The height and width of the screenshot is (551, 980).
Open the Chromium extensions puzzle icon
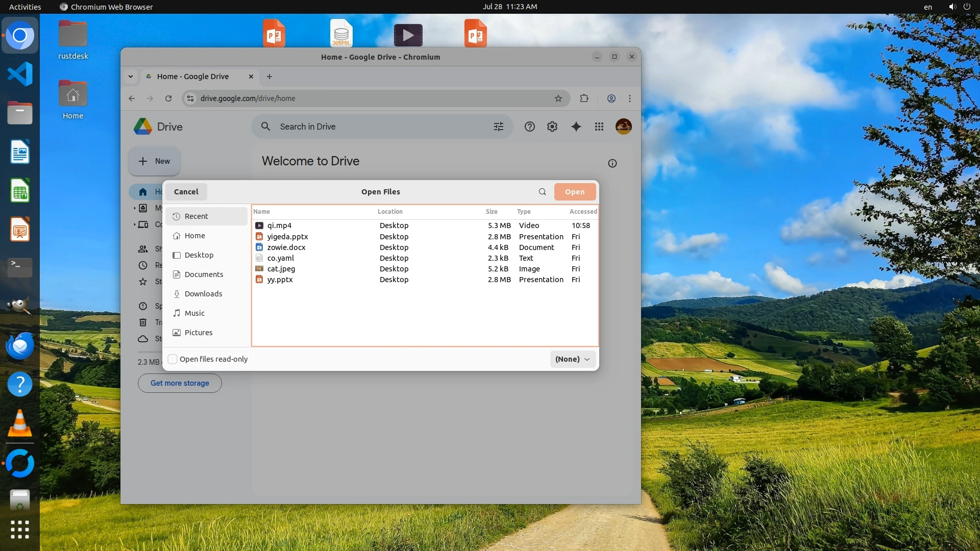584,98
